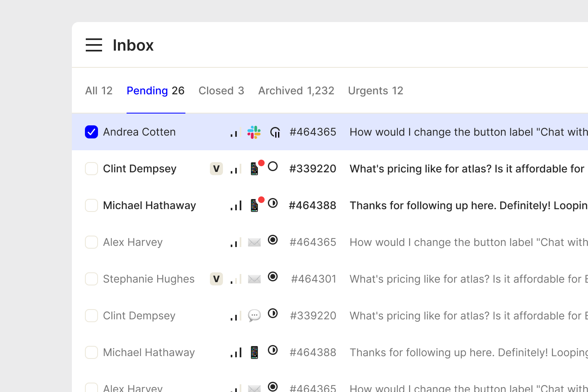This screenshot has width=588, height=392.
Task: Check the box next to first Alex Harvey
Action: [x=91, y=242]
